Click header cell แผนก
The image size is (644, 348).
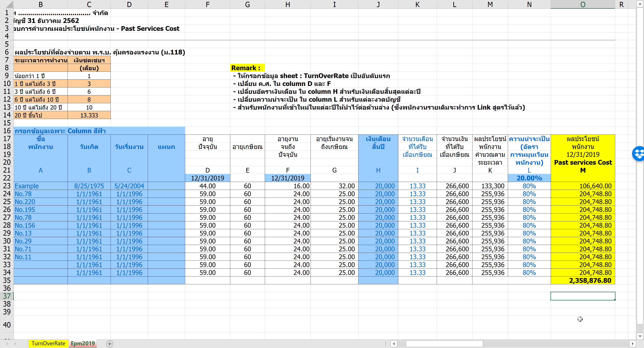click(x=167, y=147)
